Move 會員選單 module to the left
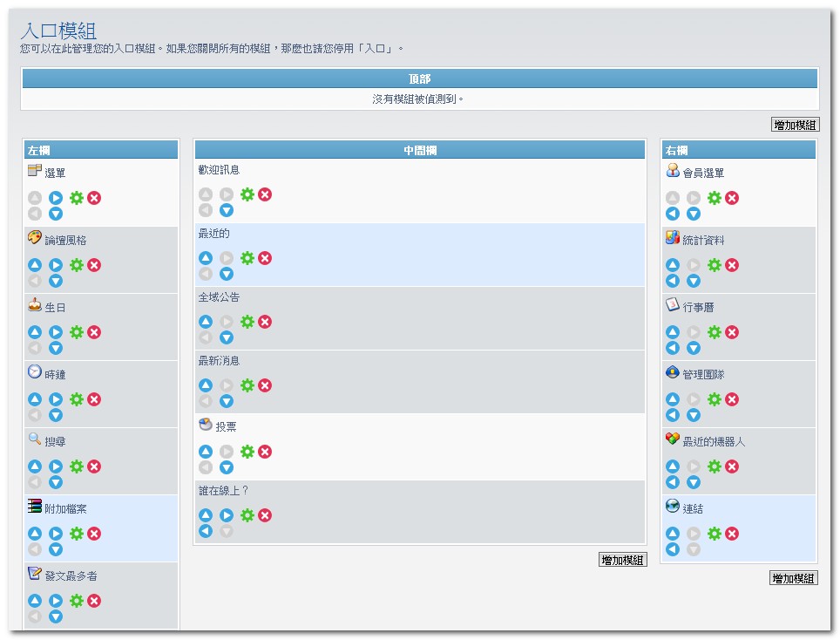The height and width of the screenshot is (640, 840). pos(673,214)
